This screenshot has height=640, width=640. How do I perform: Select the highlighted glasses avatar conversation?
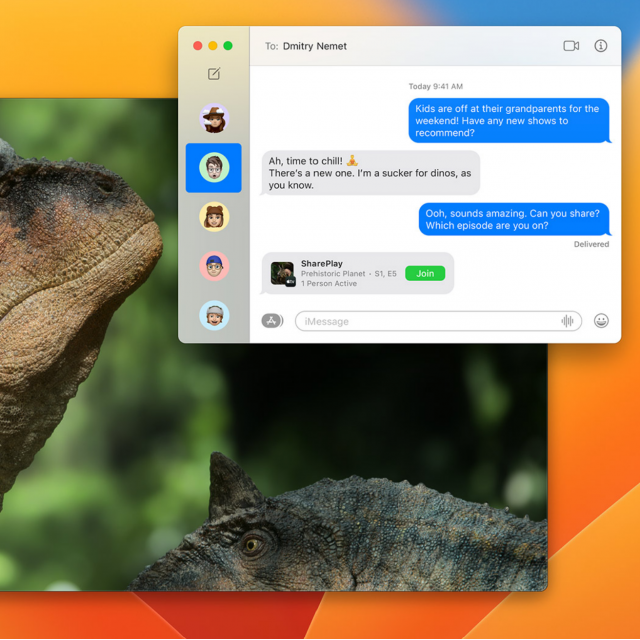point(213,167)
